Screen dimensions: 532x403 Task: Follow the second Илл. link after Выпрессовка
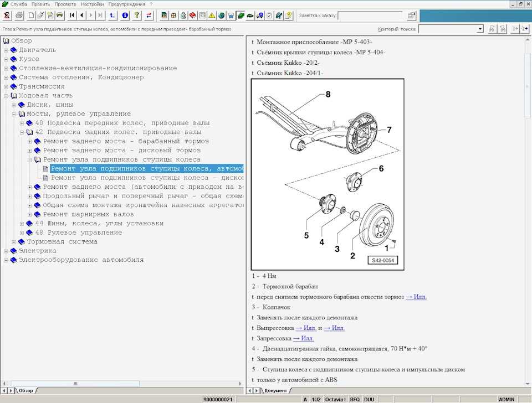[334, 328]
